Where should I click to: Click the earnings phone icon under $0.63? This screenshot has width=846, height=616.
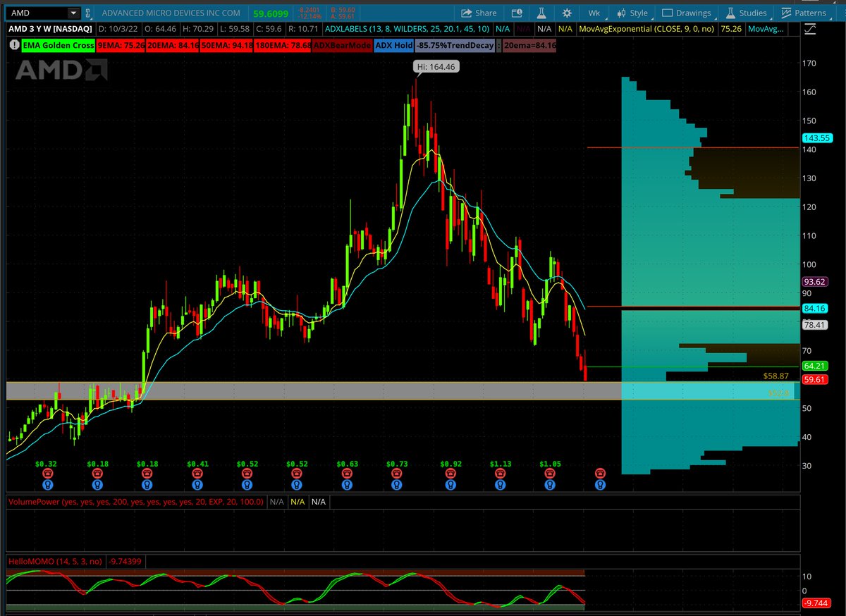[348, 474]
